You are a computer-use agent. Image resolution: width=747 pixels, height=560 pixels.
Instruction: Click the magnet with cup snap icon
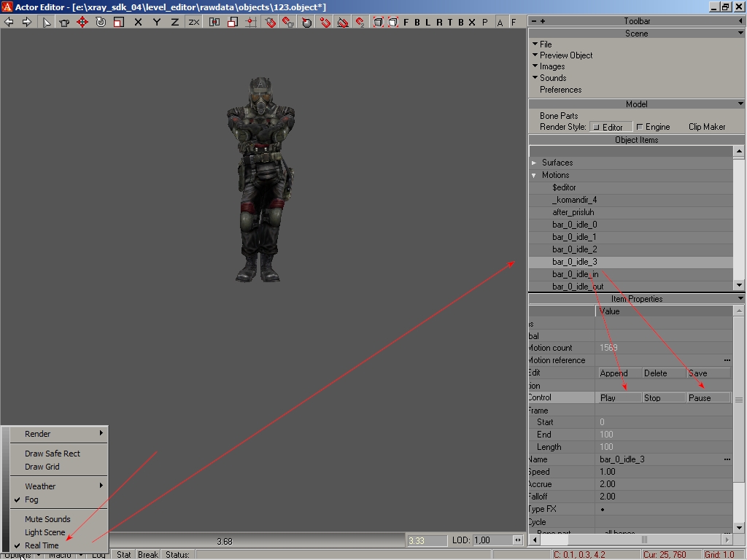tap(287, 22)
